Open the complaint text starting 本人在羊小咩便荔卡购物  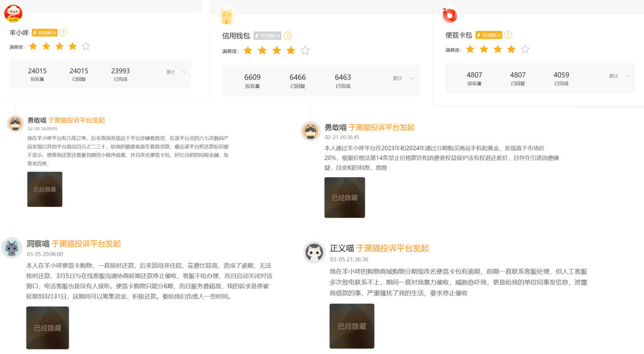[x=149, y=281]
